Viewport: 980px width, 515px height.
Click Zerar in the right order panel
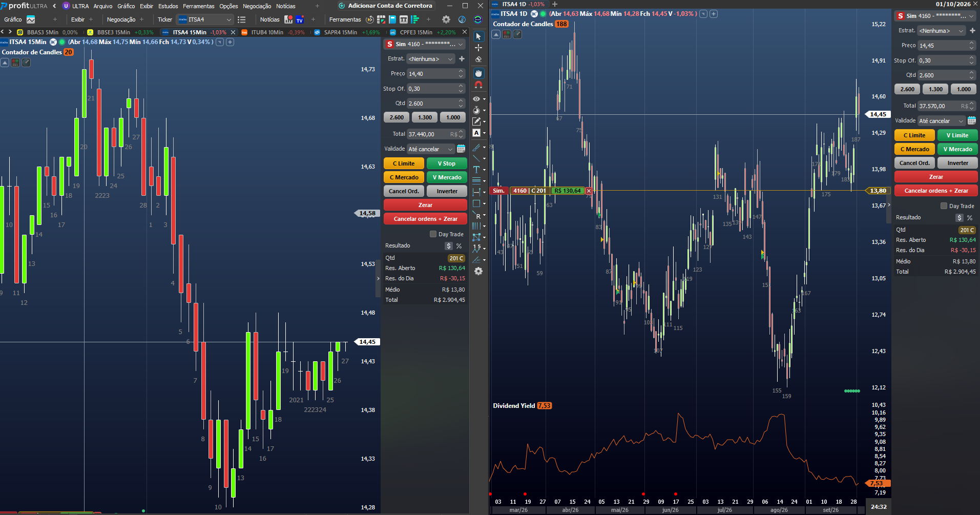[x=936, y=177]
